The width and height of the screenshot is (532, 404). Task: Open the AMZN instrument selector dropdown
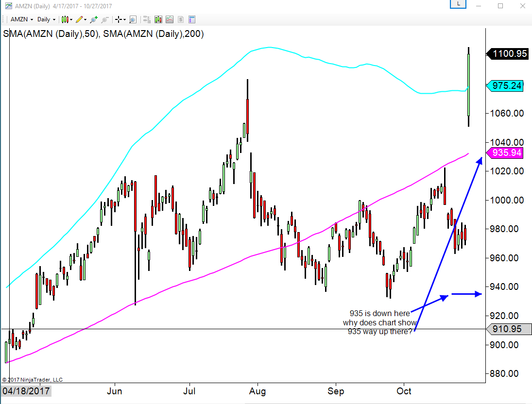coord(22,19)
